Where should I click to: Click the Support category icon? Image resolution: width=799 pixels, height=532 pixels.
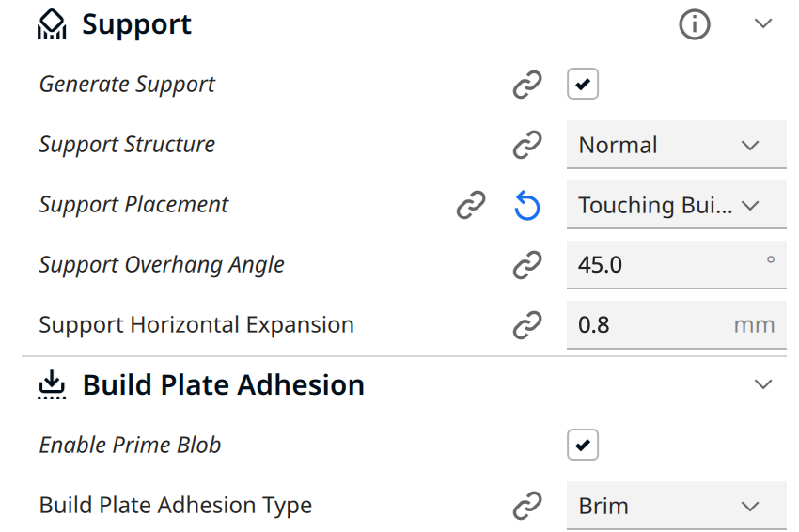pos(53,25)
